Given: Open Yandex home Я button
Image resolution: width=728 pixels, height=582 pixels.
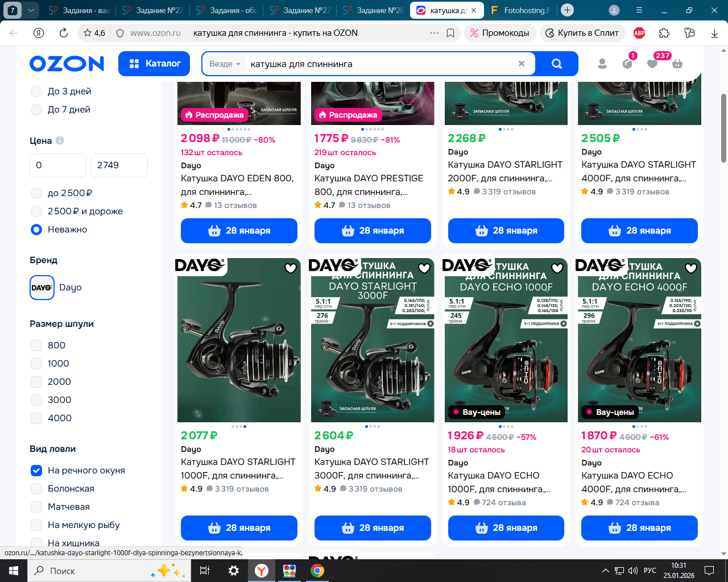Looking at the screenshot, I should pyautogui.click(x=39, y=33).
